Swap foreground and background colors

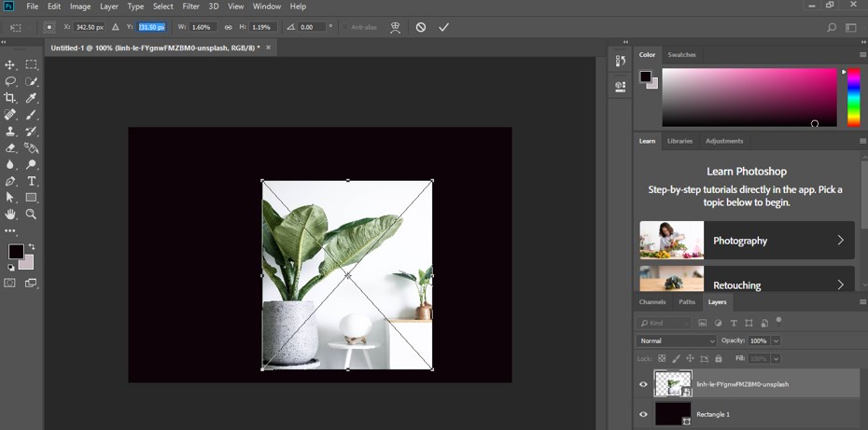tap(32, 246)
